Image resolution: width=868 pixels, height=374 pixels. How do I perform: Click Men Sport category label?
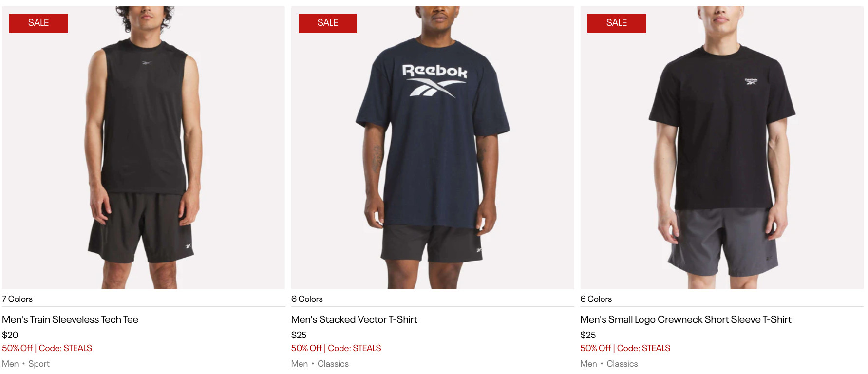pos(26,364)
